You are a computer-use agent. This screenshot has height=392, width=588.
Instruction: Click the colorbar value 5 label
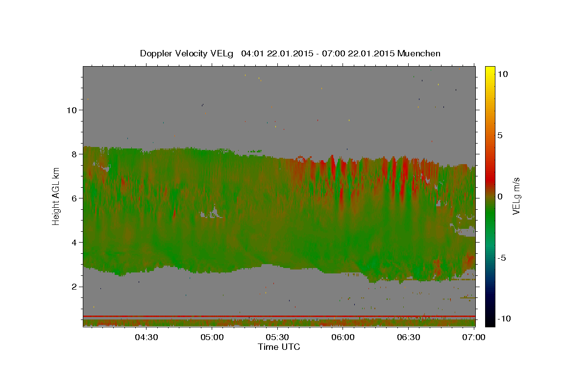[x=500, y=135]
